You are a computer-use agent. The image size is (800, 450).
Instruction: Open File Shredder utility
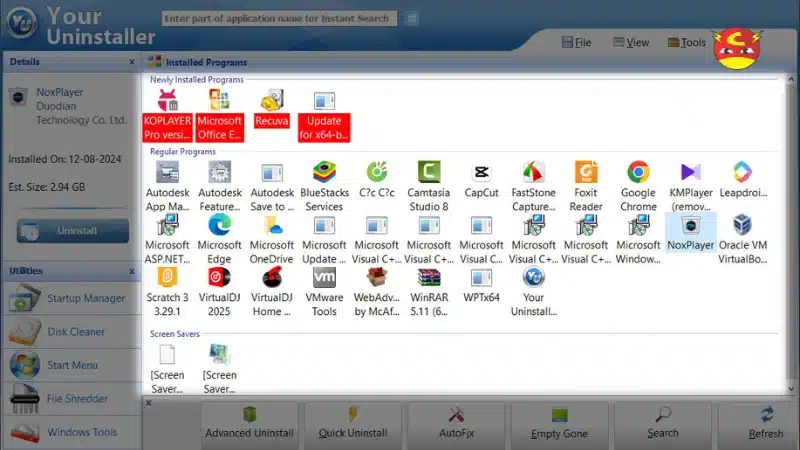click(72, 398)
